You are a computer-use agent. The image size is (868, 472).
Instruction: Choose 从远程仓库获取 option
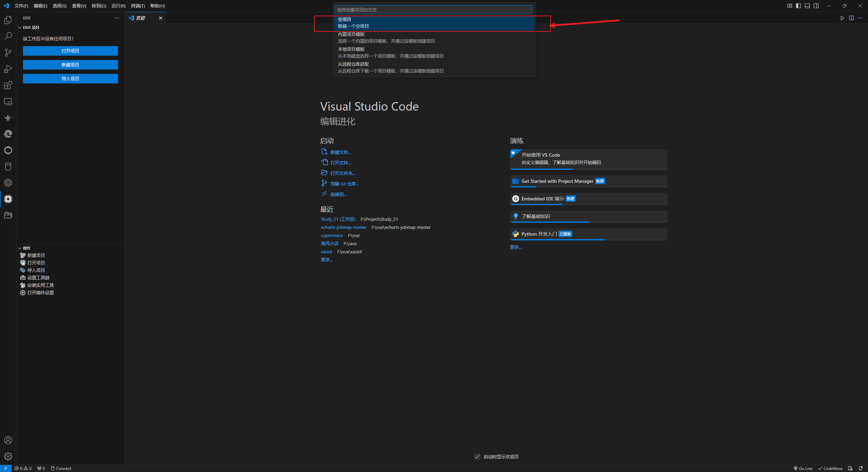(x=434, y=67)
